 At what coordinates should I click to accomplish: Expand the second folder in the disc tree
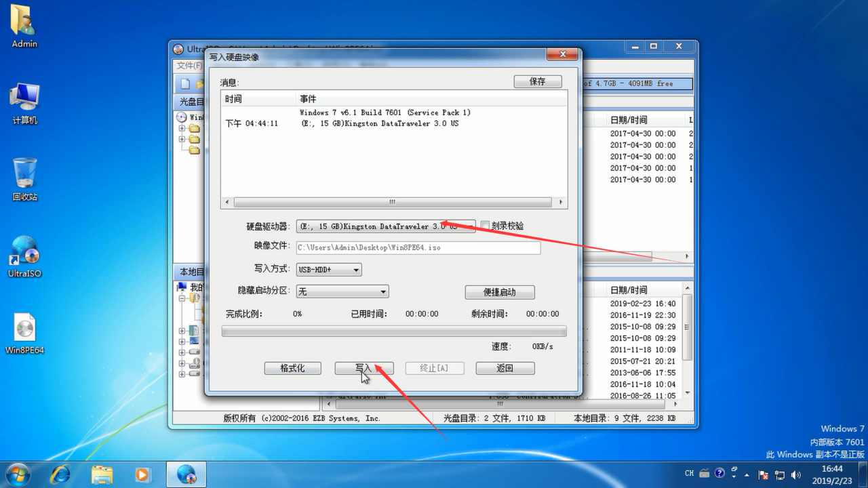182,139
